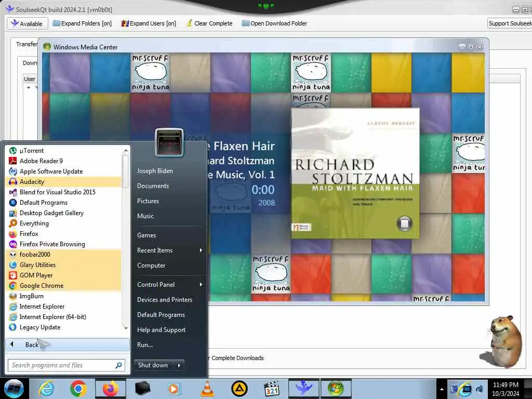
Task: Click the Support Soulseek button
Action: [510, 23]
